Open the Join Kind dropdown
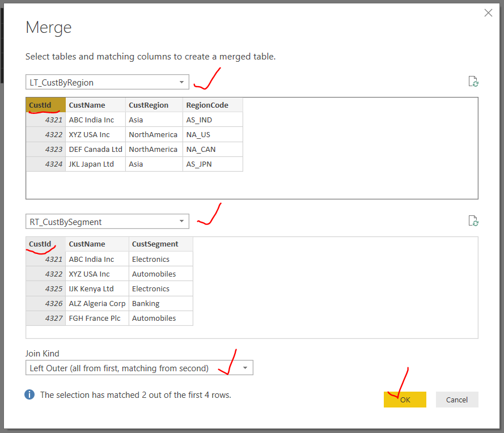Image resolution: width=504 pixels, height=433 pixels. [245, 367]
